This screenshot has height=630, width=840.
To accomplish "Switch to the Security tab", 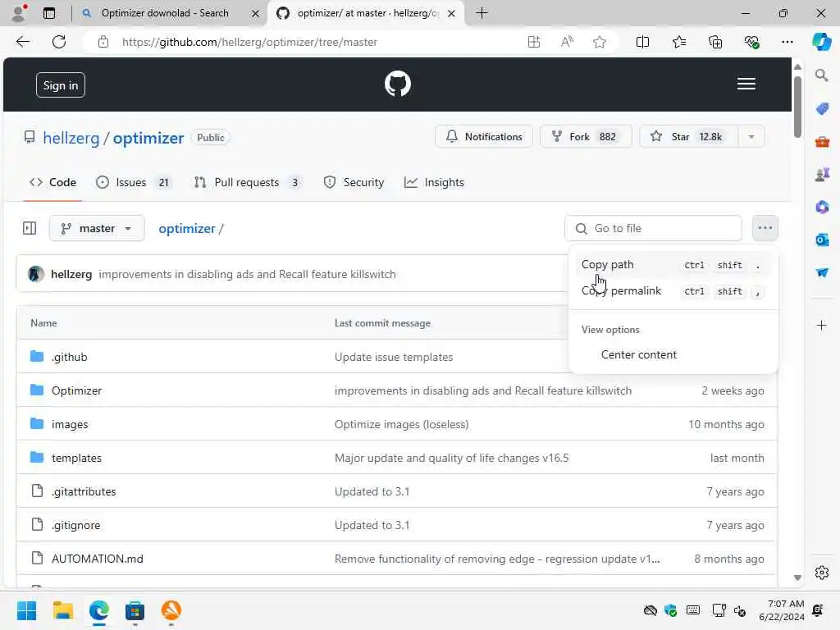I will (354, 182).
